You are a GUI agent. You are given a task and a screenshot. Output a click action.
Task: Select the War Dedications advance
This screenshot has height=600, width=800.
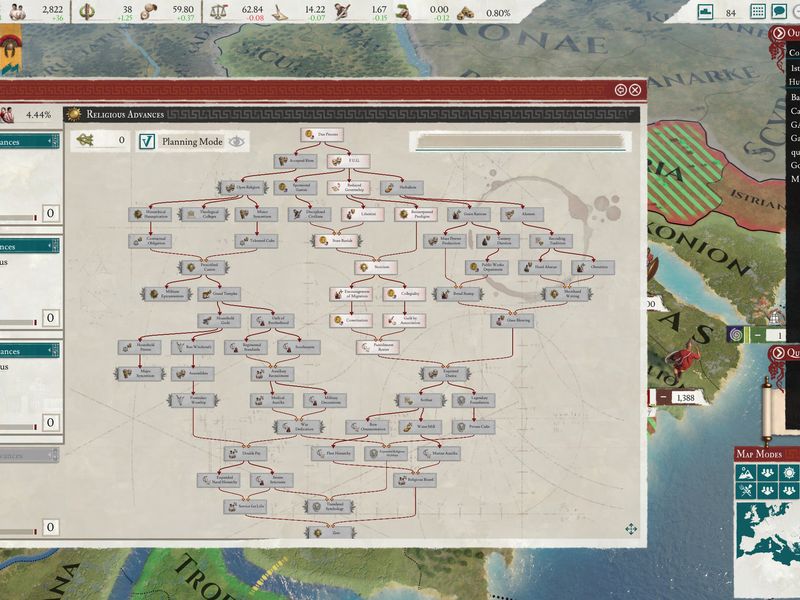coord(298,427)
